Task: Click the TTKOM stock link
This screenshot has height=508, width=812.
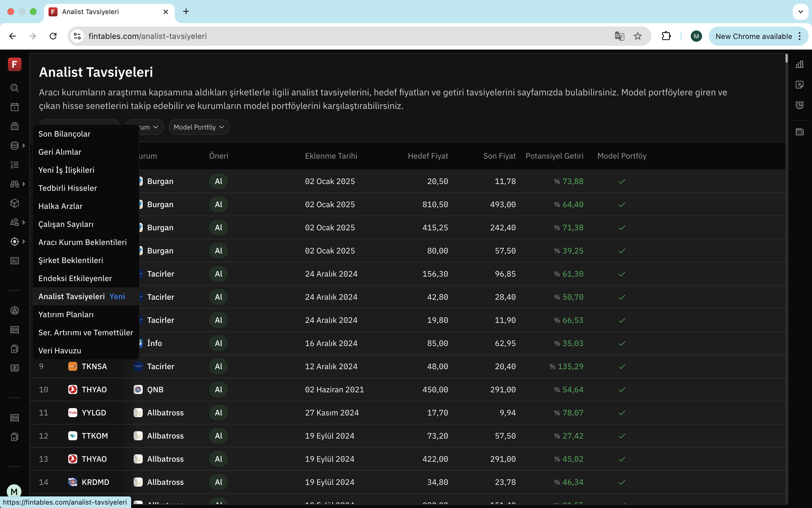Action: click(x=95, y=436)
